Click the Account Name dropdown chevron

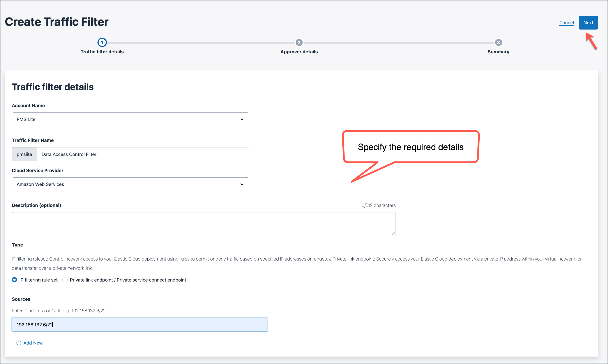tap(242, 119)
